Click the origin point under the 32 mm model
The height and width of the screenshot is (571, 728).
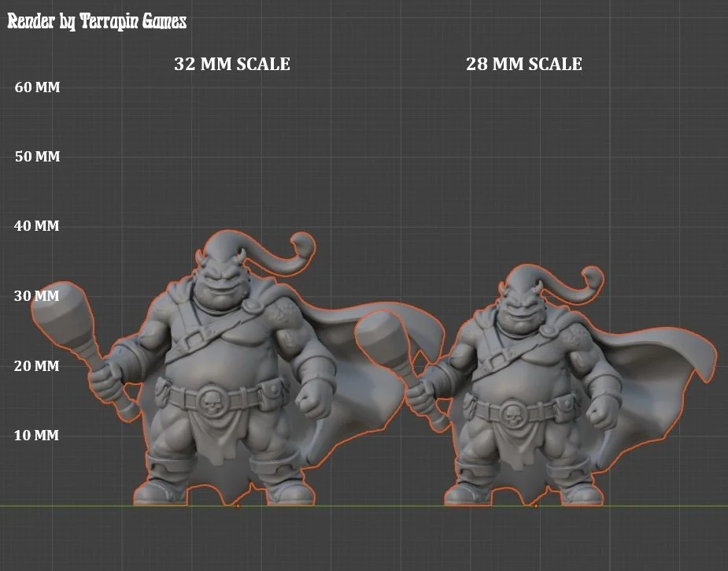click(x=238, y=506)
